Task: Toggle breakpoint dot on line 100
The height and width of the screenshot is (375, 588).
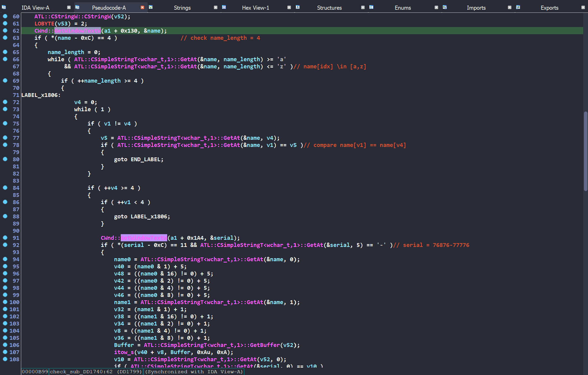Action: (5, 302)
